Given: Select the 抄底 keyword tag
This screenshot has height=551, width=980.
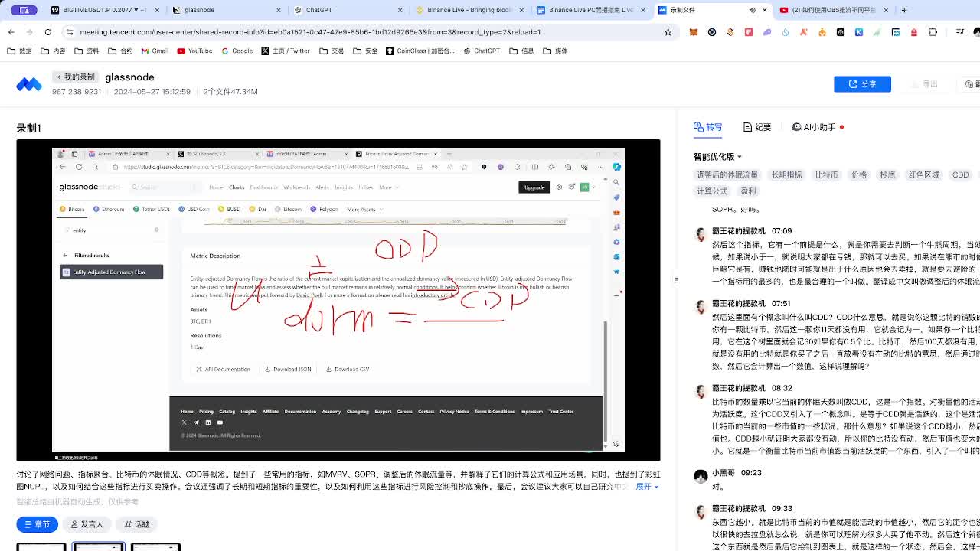Looking at the screenshot, I should pos(887,175).
